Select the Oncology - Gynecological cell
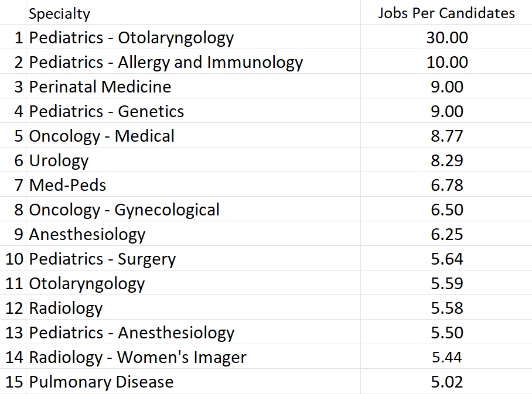The width and height of the screenshot is (532, 394). pos(193,209)
